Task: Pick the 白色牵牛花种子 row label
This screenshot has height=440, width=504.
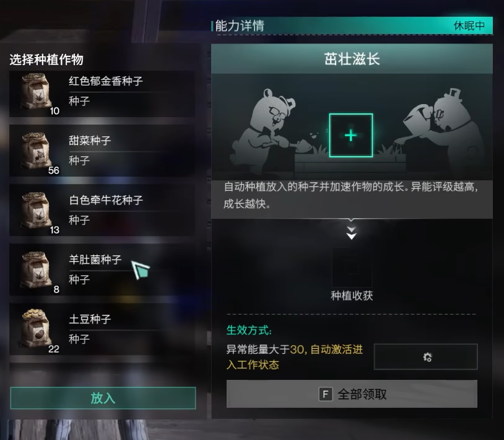Action: (106, 200)
